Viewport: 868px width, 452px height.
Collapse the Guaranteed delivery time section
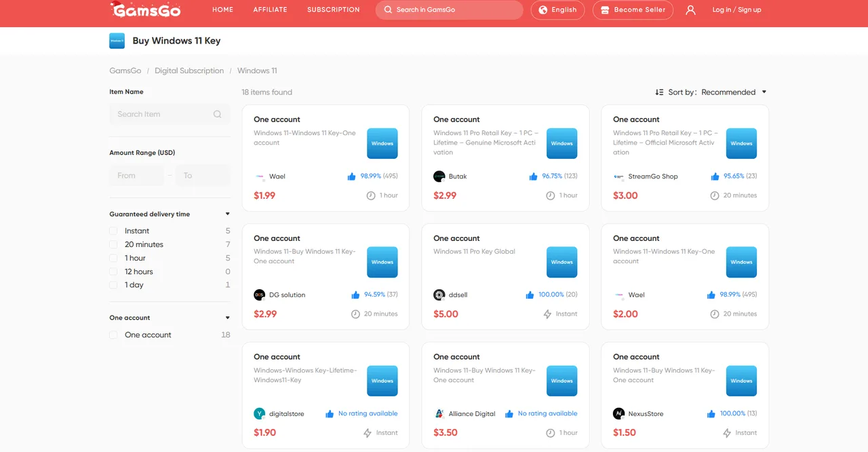227,214
